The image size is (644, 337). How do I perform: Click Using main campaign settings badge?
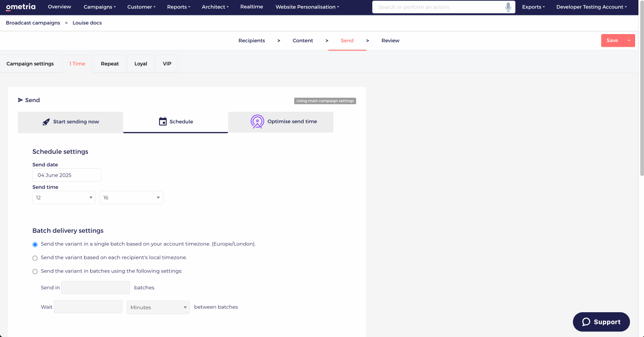pyautogui.click(x=325, y=101)
